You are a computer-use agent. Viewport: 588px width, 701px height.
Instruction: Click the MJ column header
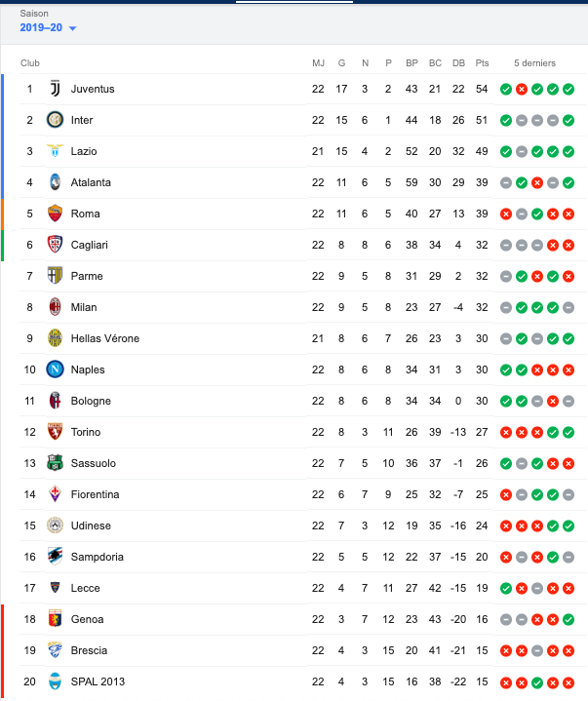click(318, 63)
